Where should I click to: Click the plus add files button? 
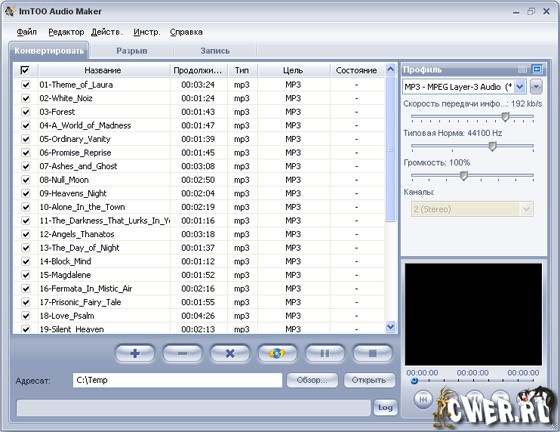(x=135, y=353)
